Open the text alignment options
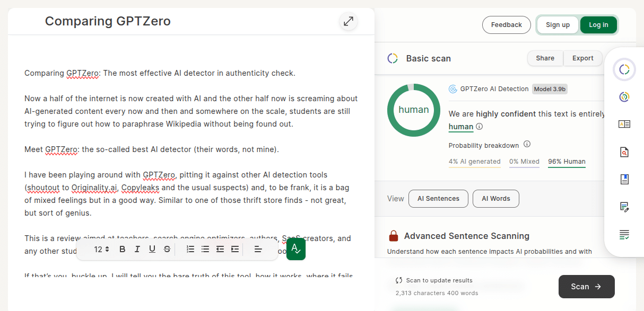Image resolution: width=644 pixels, height=311 pixels. pyautogui.click(x=258, y=249)
